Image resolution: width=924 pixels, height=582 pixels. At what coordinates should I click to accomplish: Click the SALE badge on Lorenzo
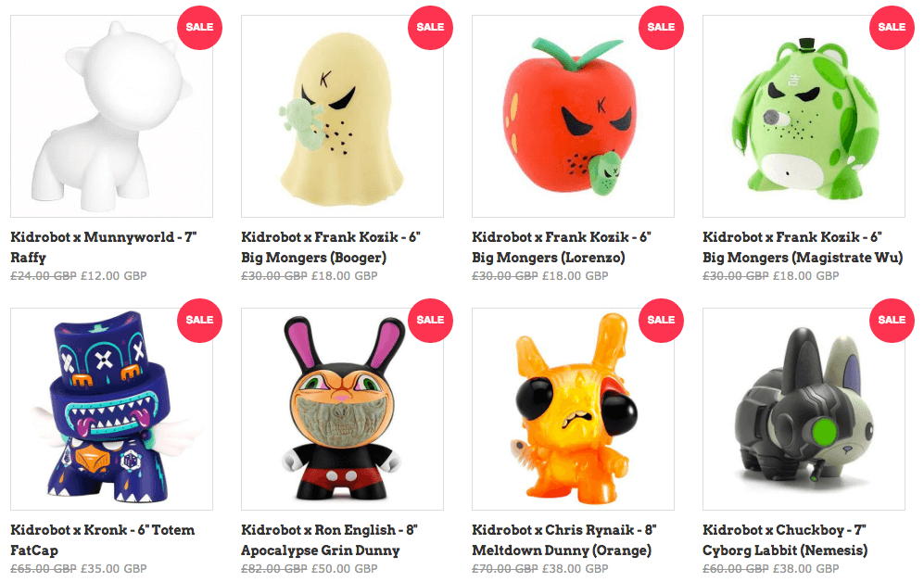[x=661, y=27]
